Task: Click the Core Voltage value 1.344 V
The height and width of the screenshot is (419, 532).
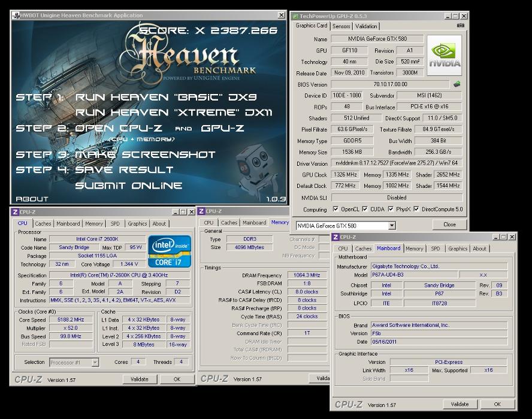Action: tap(129, 264)
